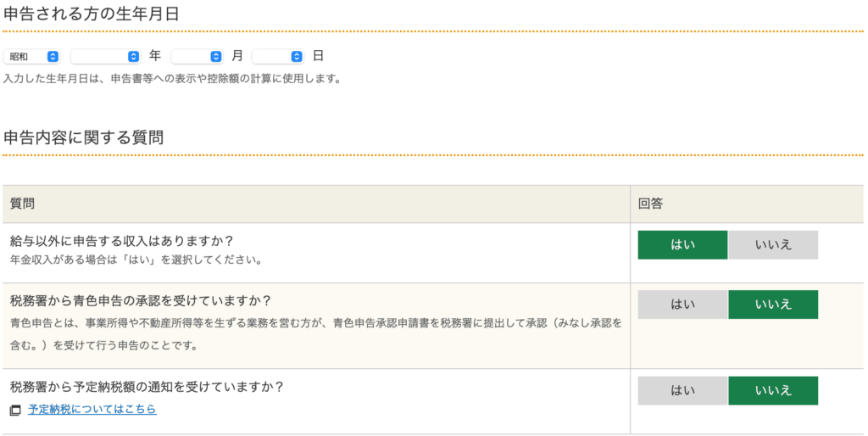Viewport: 868px width, 436px height.
Task: Open the birth year dropdown before 年
Action: [105, 56]
